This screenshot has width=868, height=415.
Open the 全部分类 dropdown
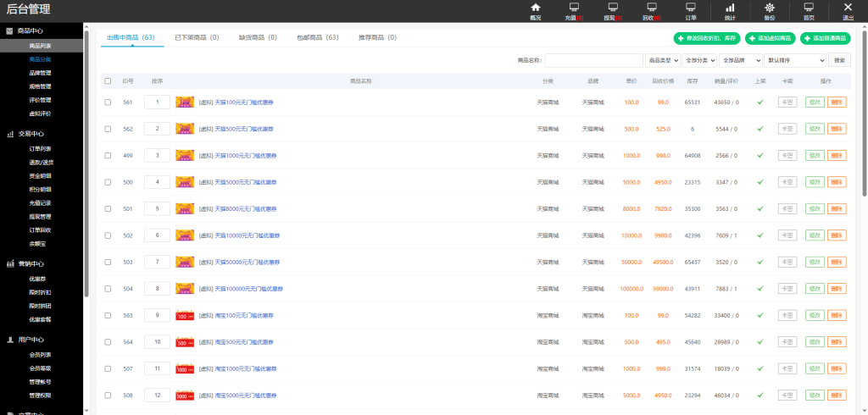tap(699, 60)
